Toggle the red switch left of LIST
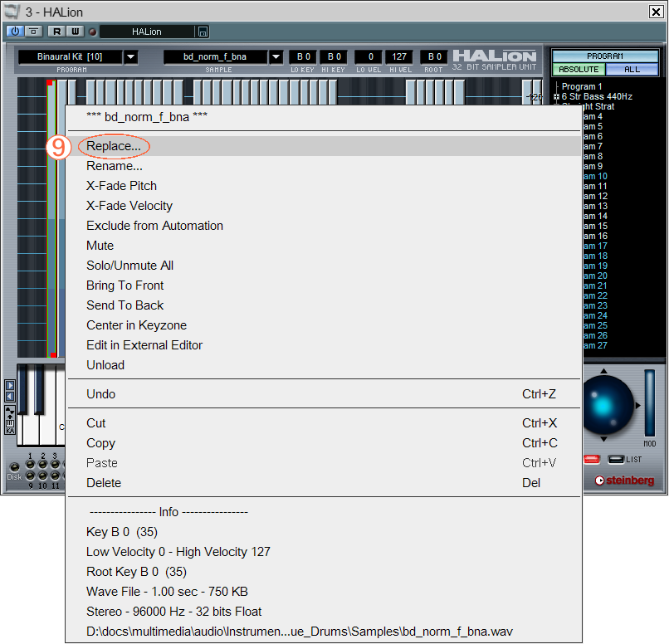Viewport: 669px width, 644px height. (x=592, y=459)
